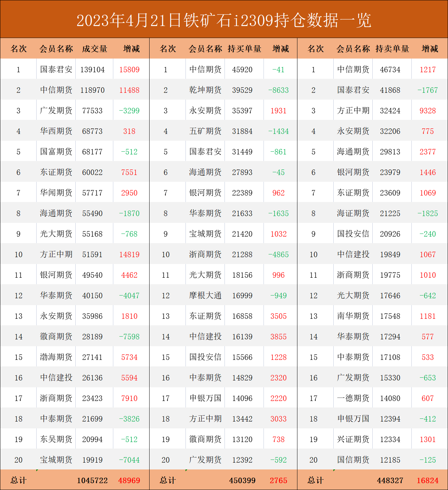This screenshot has width=448, height=490.
Task: Click the change value 3855
Action: [279, 337]
